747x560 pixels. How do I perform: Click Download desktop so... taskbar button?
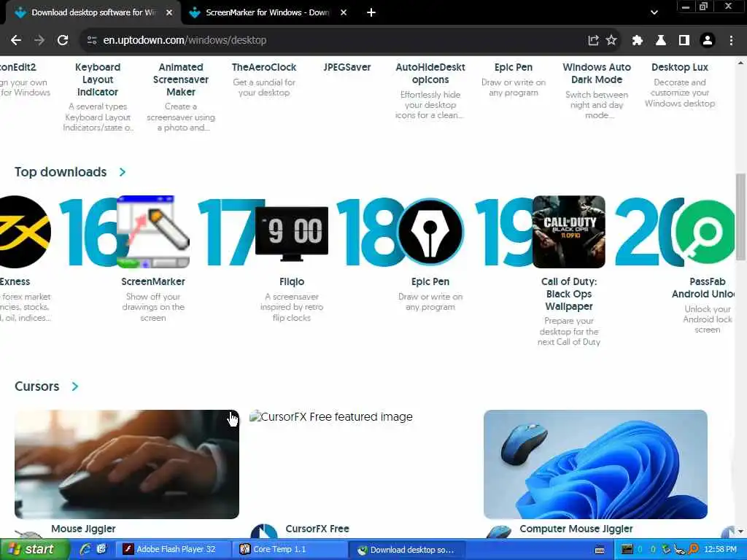(x=407, y=550)
